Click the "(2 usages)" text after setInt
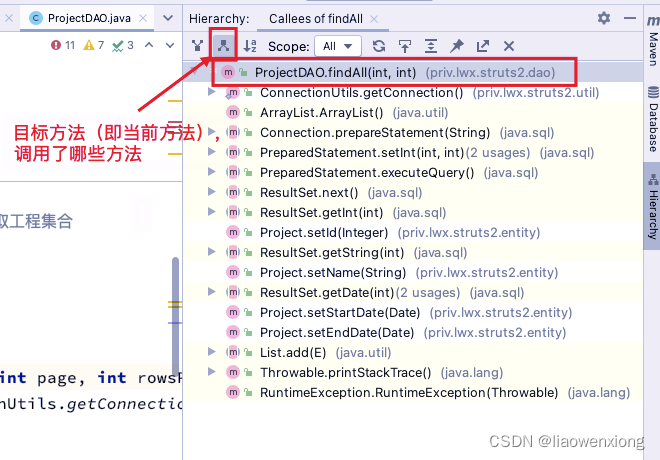This screenshot has width=660, height=460. click(x=498, y=152)
